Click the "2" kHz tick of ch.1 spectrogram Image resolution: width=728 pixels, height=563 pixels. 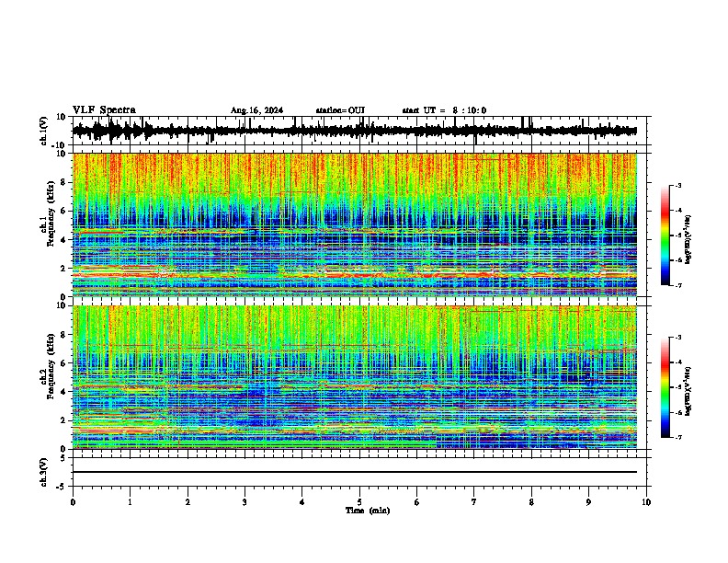pyautogui.click(x=63, y=268)
